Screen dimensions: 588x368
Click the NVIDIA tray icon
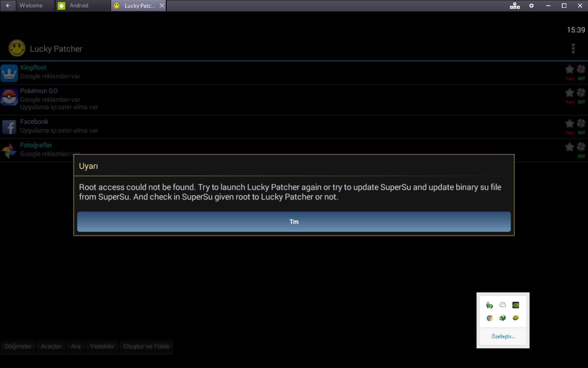pos(516,305)
